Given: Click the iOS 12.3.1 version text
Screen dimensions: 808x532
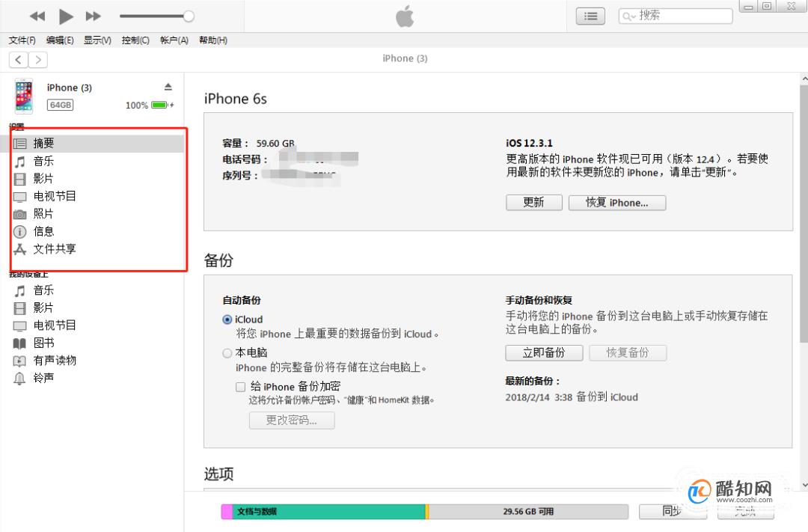Looking at the screenshot, I should [529, 144].
